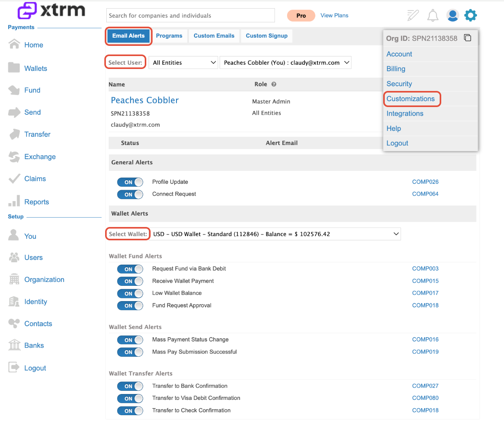
Task: Open the Contacts icon in sidebar
Action: [14, 323]
